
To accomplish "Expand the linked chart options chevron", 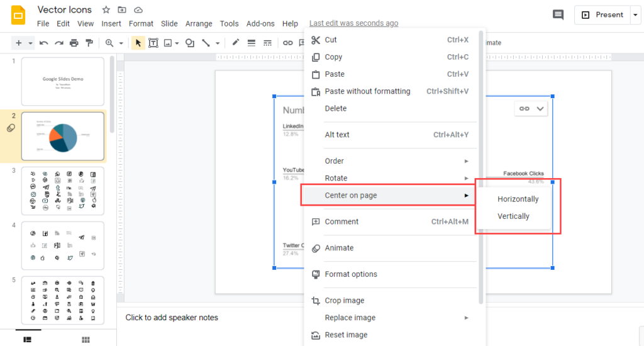I will 540,108.
